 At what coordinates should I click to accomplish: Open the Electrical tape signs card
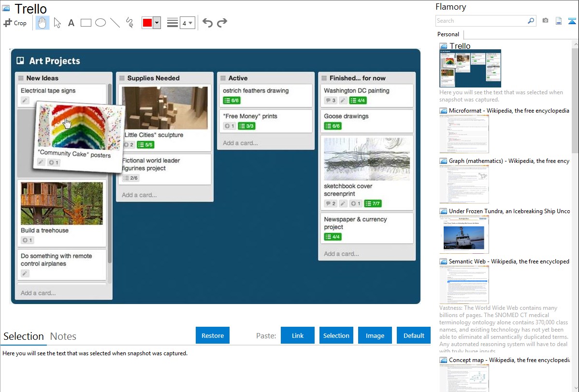62,95
